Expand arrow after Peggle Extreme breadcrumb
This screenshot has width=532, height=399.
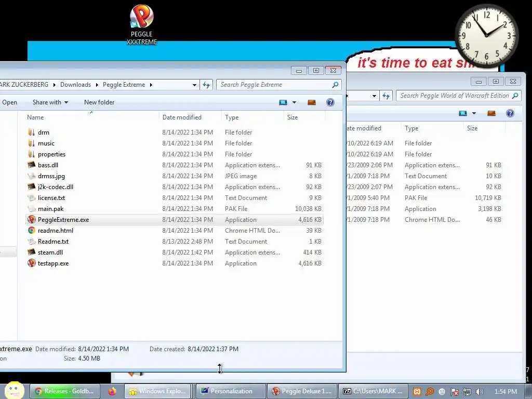coord(151,85)
